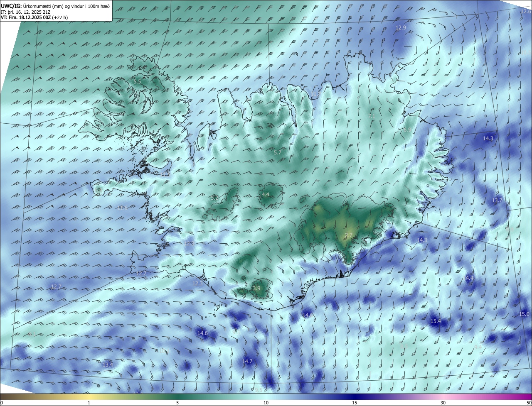This screenshot has height=406, width=532.
Task: Click the colorbar tick label 5
Action: [x=177, y=403]
